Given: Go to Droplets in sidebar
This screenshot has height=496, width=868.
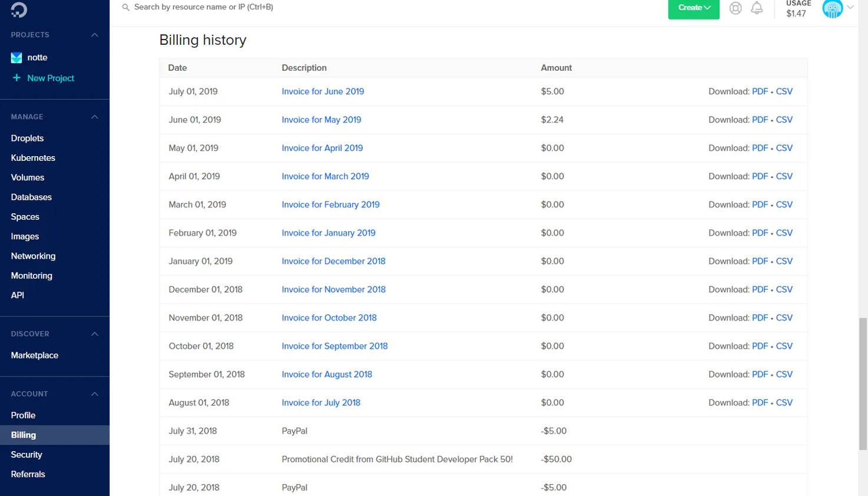Looking at the screenshot, I should (x=27, y=138).
